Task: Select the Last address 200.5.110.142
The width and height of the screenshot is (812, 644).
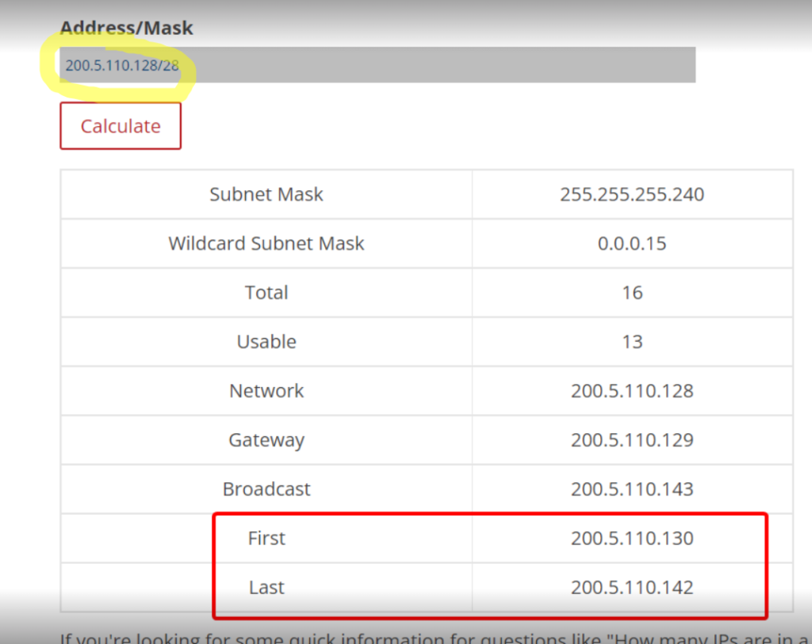Action: [632, 588]
